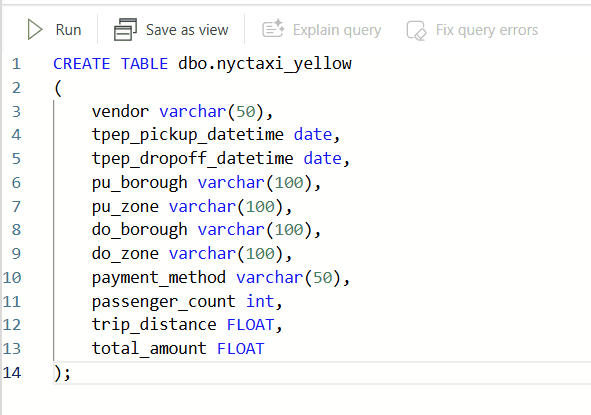The image size is (591, 415).
Task: Click line number 10 in the gutter
Action: point(12,278)
